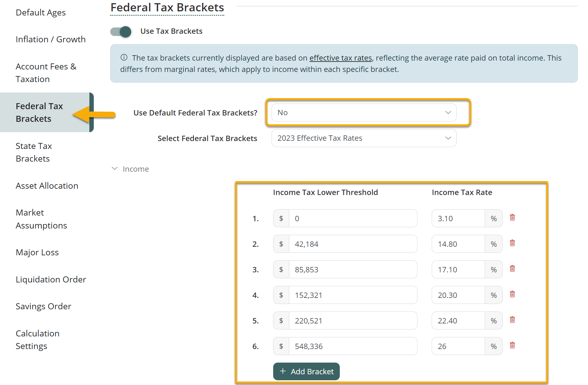Open the Inflation / Growth section

(x=51, y=39)
